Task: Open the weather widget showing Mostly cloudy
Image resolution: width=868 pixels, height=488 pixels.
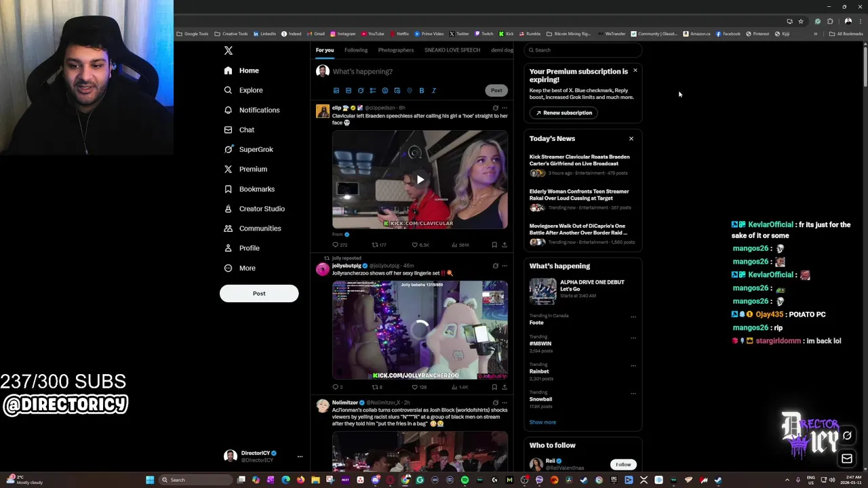Action: pos(24,480)
